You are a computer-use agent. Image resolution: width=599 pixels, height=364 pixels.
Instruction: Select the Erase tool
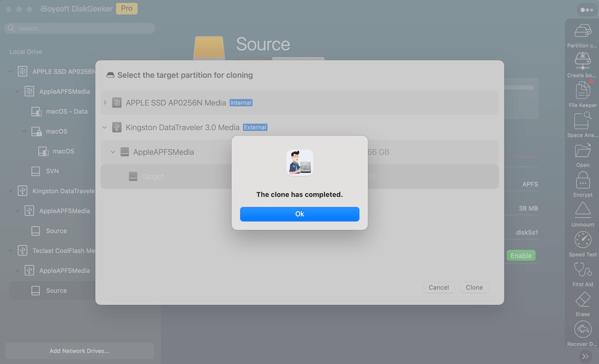(x=582, y=300)
